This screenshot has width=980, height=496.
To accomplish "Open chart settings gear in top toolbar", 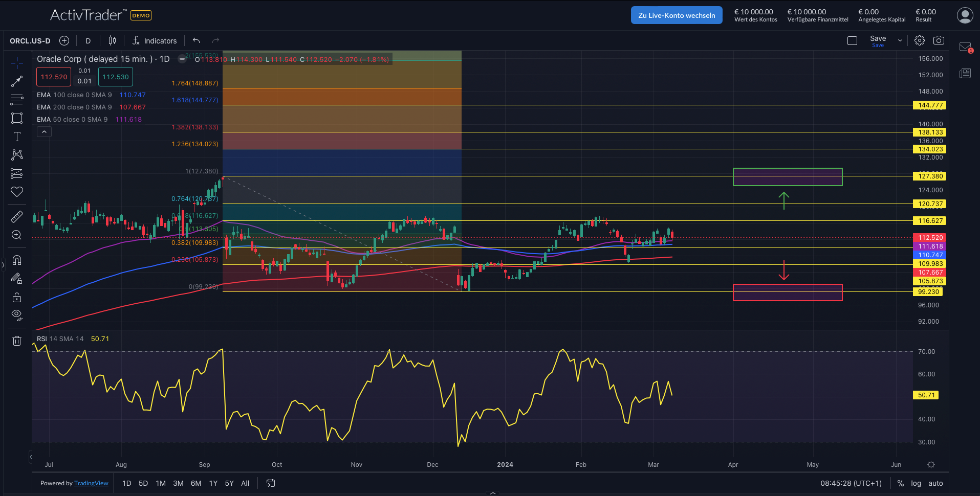I will click(x=920, y=40).
